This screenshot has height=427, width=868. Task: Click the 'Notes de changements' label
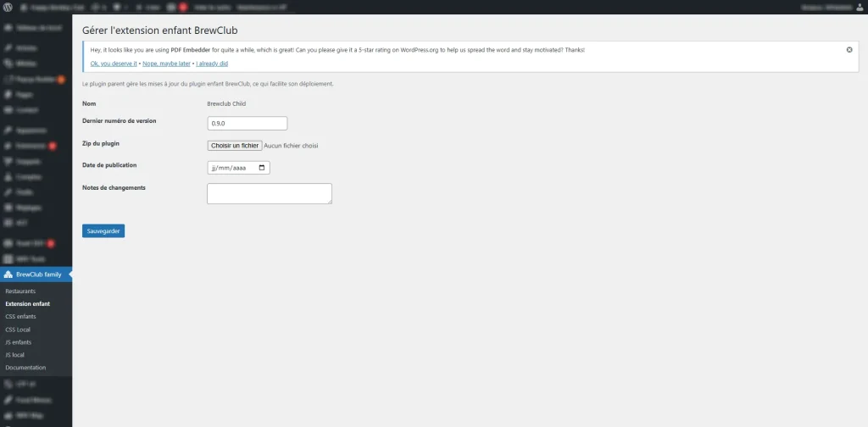[114, 187]
